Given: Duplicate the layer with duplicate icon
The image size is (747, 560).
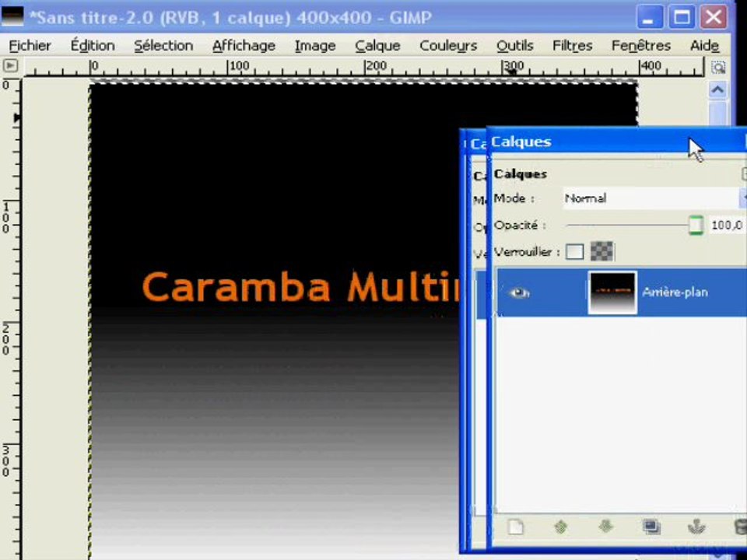Looking at the screenshot, I should click(651, 527).
